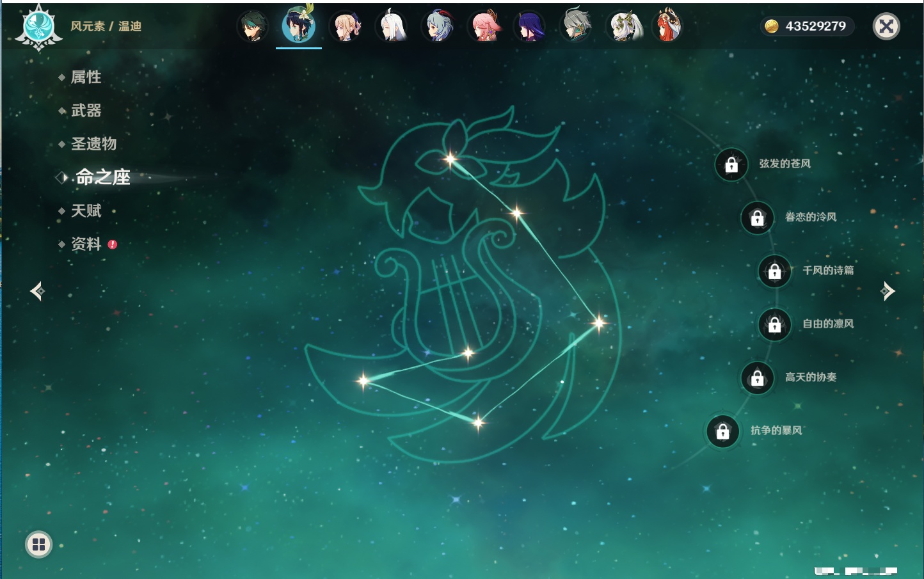Open the 资料 profile page
This screenshot has height=579, width=924.
[x=86, y=244]
